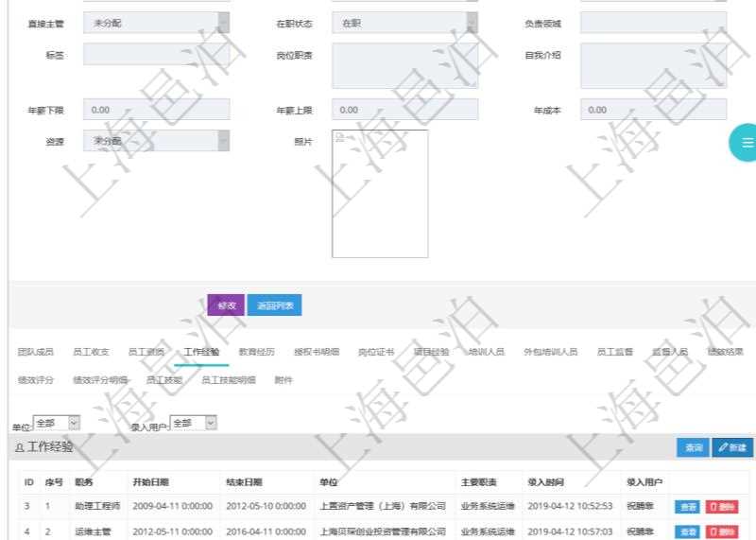
Task: Delete the 助理工程师 row
Action: [x=722, y=507]
